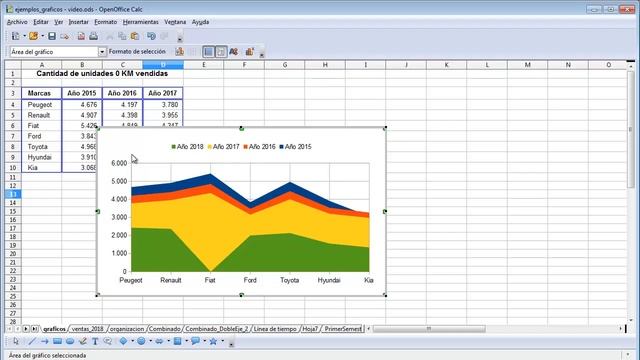Open the Herramientas menu

pos(140,22)
